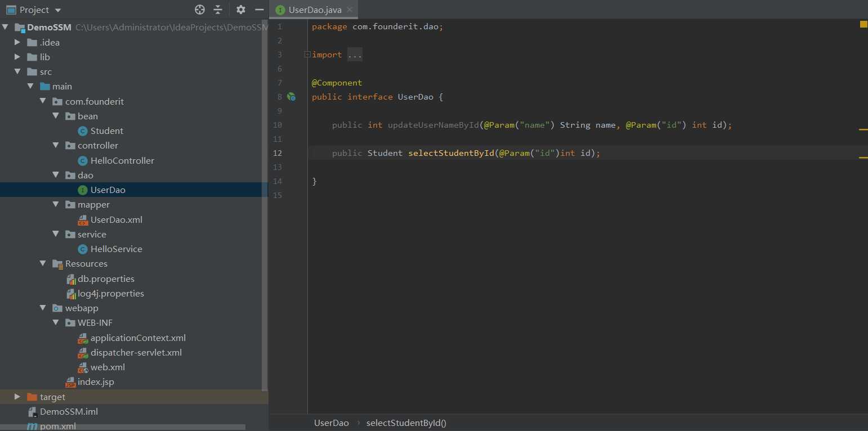
Task: Click selectStudentById() breadcrumb
Action: [406, 423]
